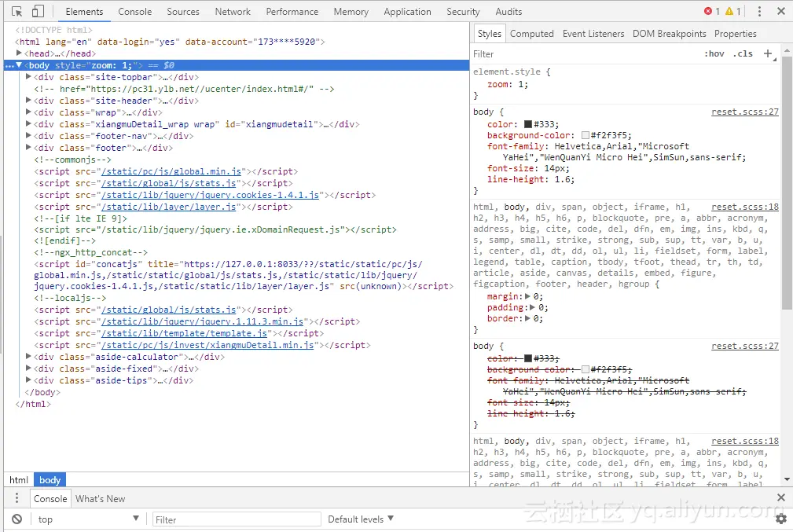
Task: Clear the console with the ban icon
Action: point(17,519)
